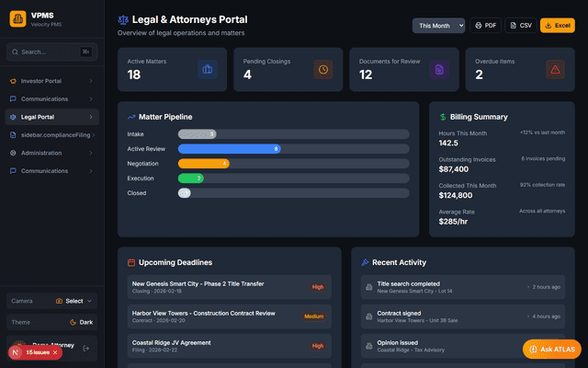This screenshot has width=588, height=368.
Task: Click the Collected This Month $124,800 value
Action: (456, 196)
